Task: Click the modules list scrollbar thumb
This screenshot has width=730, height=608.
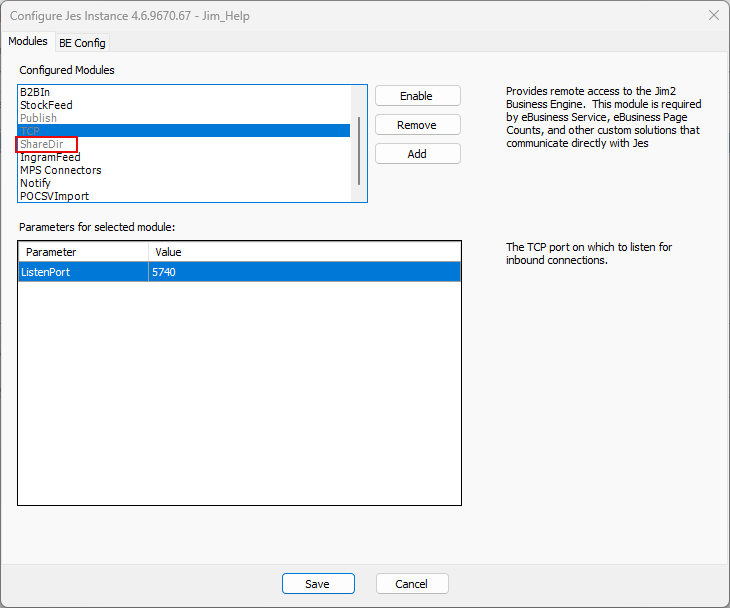Action: click(x=359, y=151)
